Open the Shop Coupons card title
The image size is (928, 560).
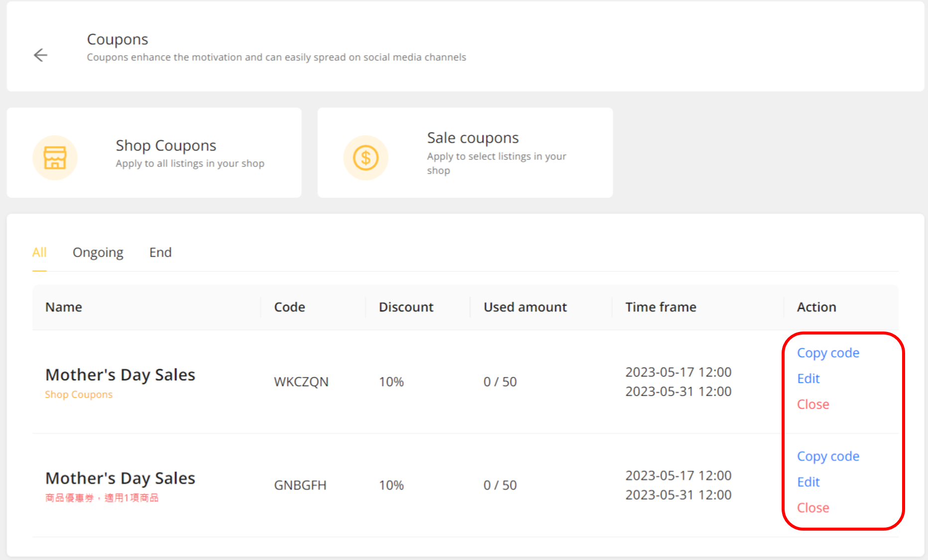[166, 145]
